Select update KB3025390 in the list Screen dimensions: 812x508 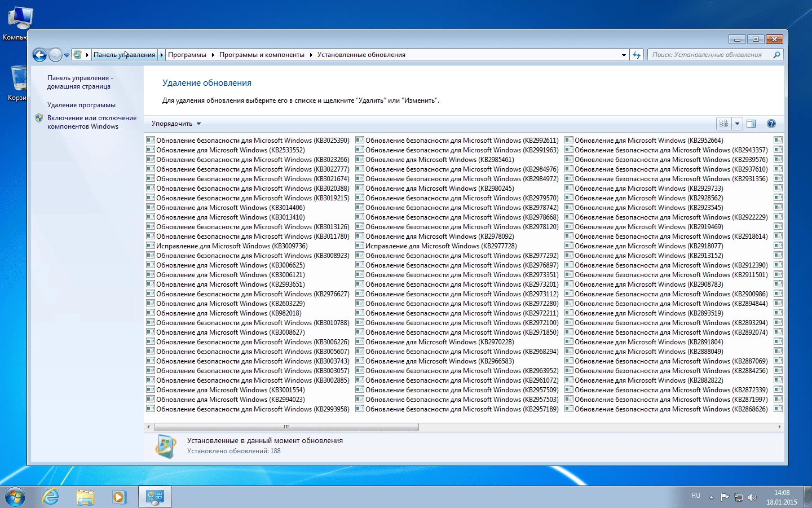248,140
